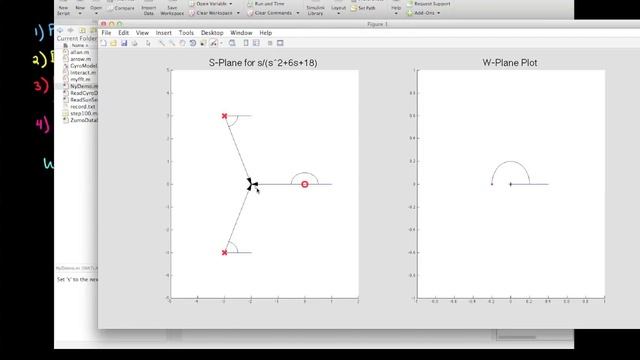This screenshot has height=360, width=640.
Task: Click the Set Path button
Action: tap(363, 8)
